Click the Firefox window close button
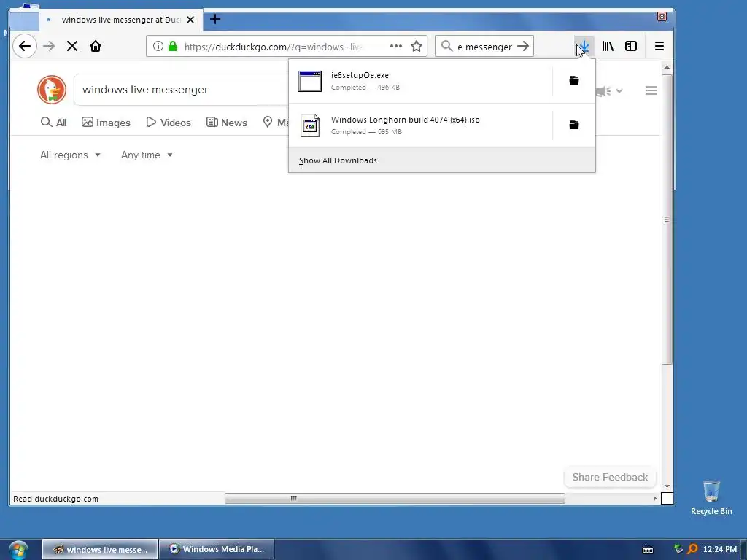This screenshot has height=560, width=747. [662, 17]
